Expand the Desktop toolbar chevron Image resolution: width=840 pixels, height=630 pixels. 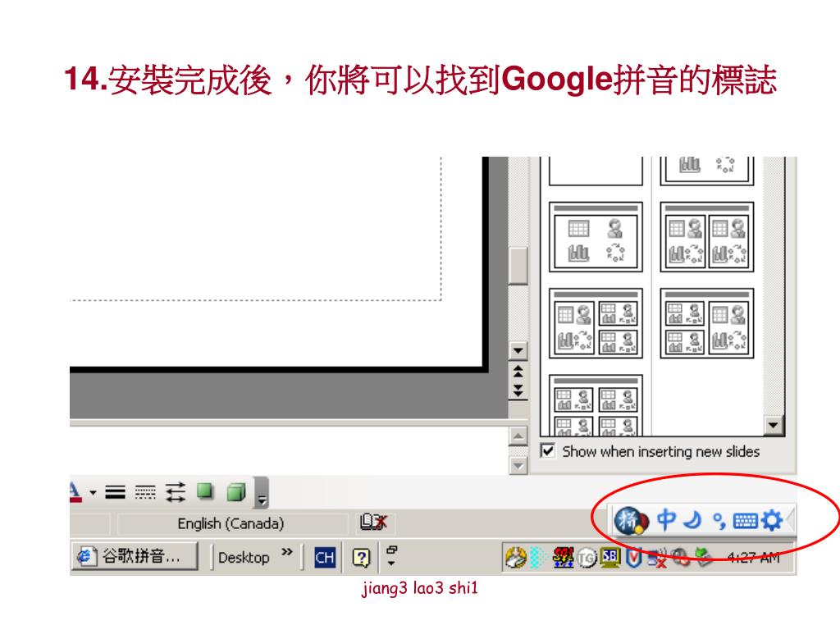[x=287, y=552]
